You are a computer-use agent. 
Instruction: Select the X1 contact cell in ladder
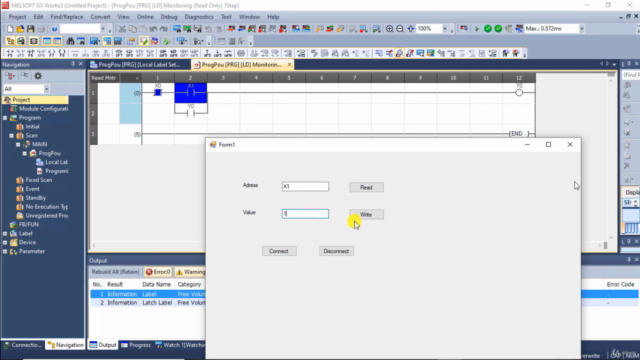click(x=191, y=93)
